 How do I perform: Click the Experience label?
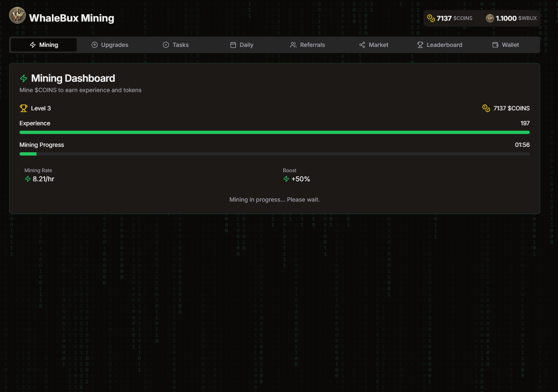click(35, 123)
